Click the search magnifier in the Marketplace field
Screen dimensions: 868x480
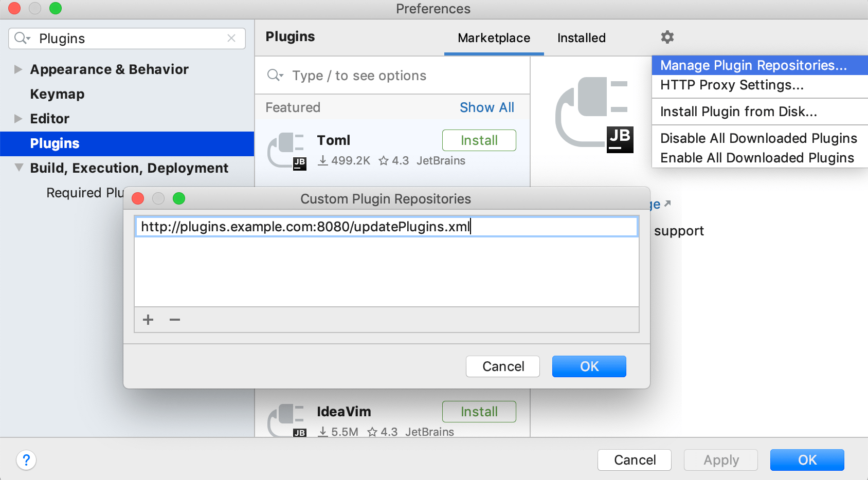[275, 76]
